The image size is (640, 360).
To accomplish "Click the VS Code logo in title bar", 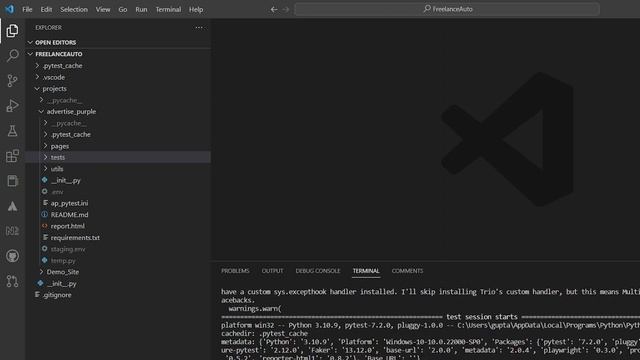I will (9, 9).
